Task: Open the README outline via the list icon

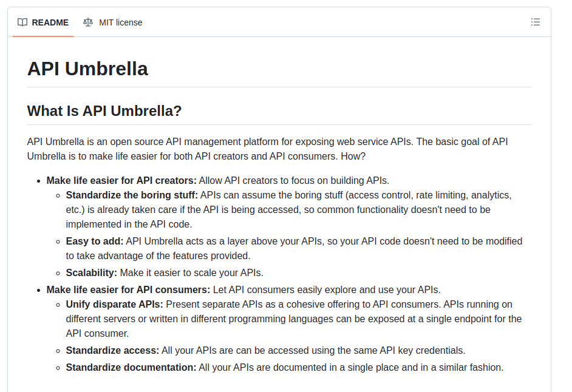Action: tap(535, 21)
